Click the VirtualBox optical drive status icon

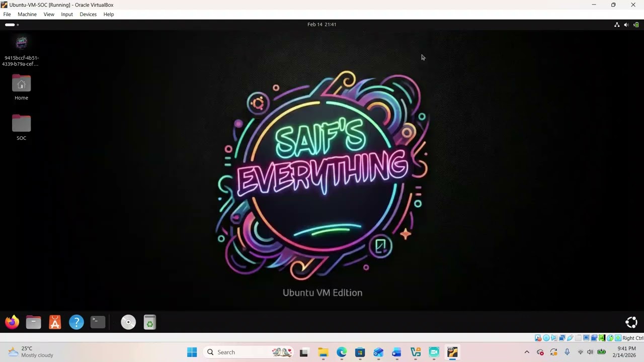click(x=546, y=338)
